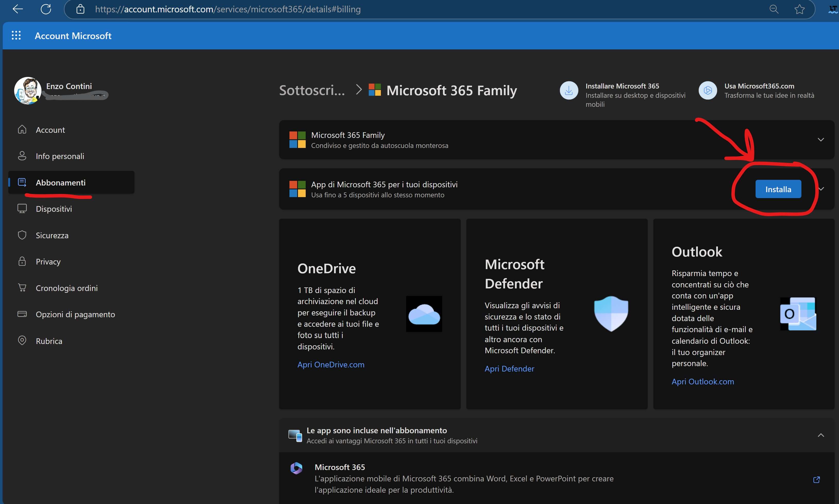Click the browser address bar URL
Screen dimensions: 839x504
point(228,9)
